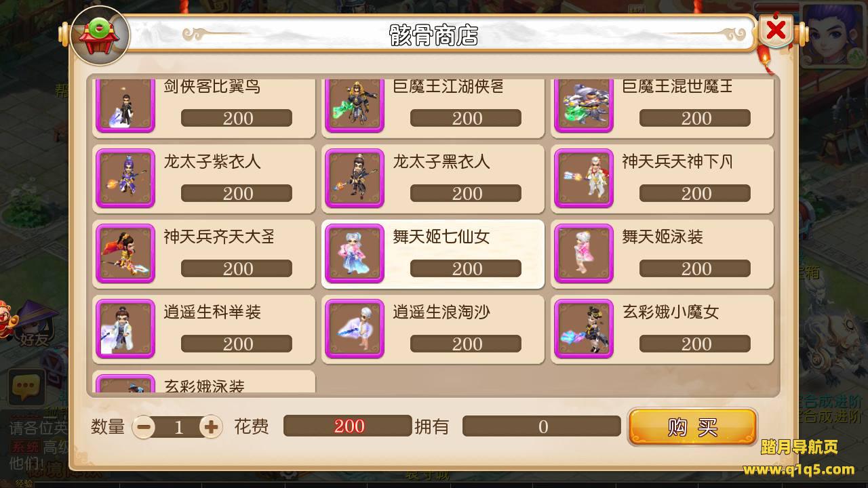This screenshot has height=488, width=868.
Task: Pick the 逍遥生浪淘沙 costume icon
Action: 355,329
